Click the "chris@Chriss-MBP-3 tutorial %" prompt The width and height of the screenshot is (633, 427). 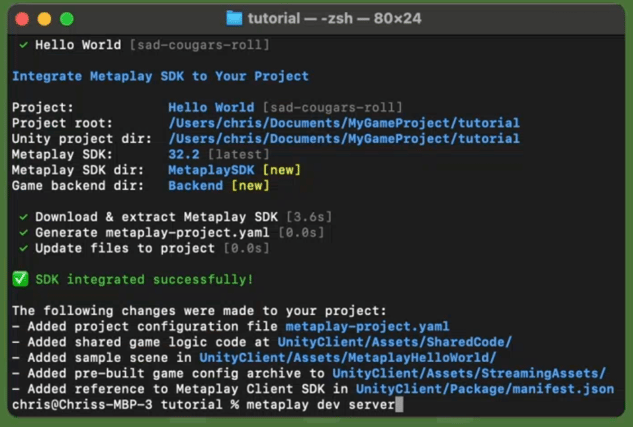[x=125, y=404]
